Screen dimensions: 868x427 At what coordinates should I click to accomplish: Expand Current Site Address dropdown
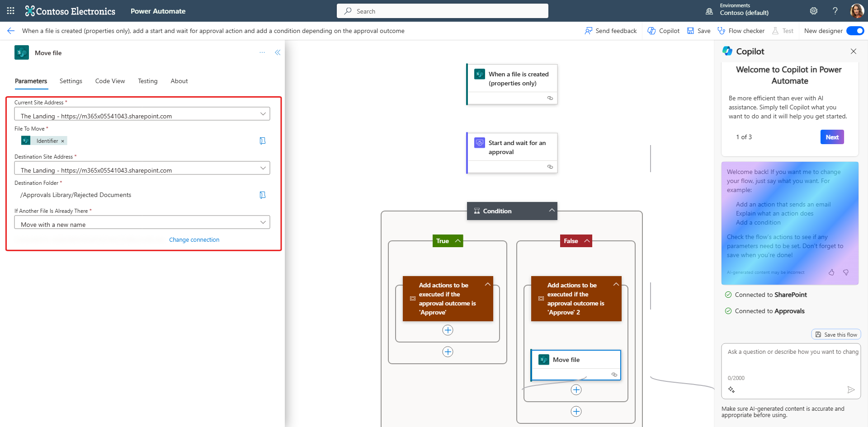[x=263, y=114]
